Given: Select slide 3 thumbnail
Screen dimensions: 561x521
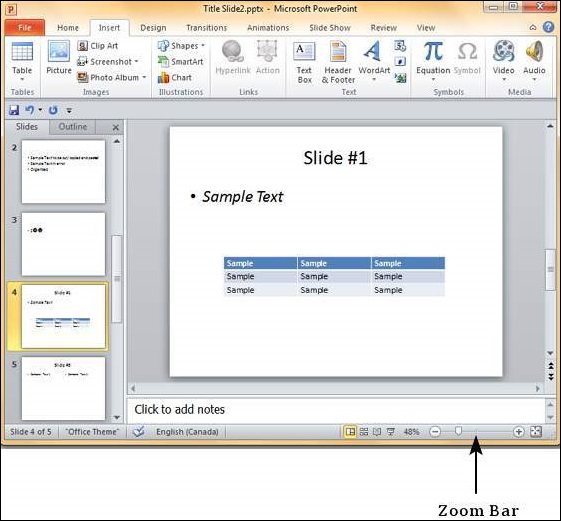Looking at the screenshot, I should point(63,244).
